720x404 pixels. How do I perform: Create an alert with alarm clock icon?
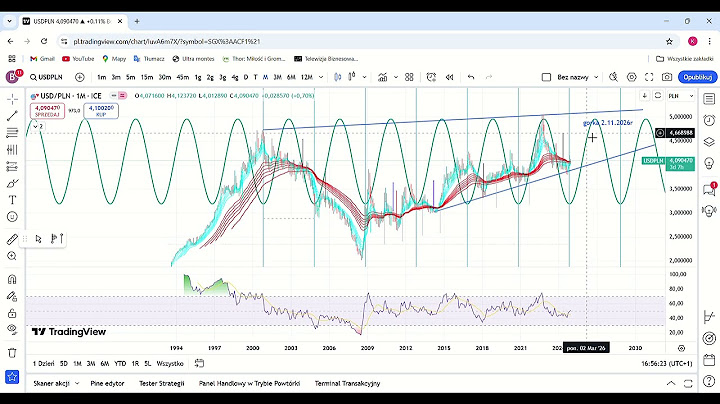pyautogui.click(x=431, y=77)
